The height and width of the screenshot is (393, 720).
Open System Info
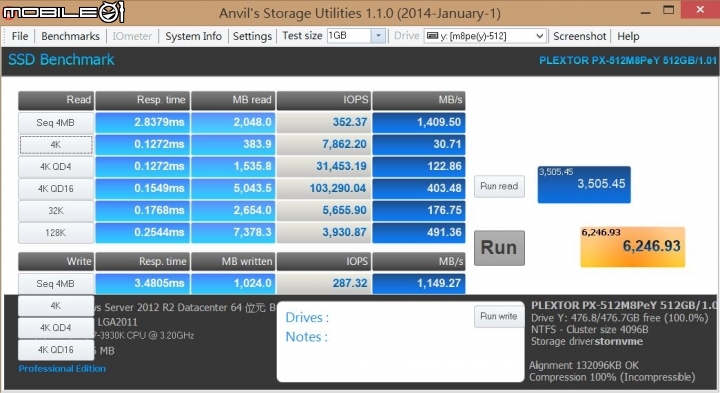coord(193,36)
